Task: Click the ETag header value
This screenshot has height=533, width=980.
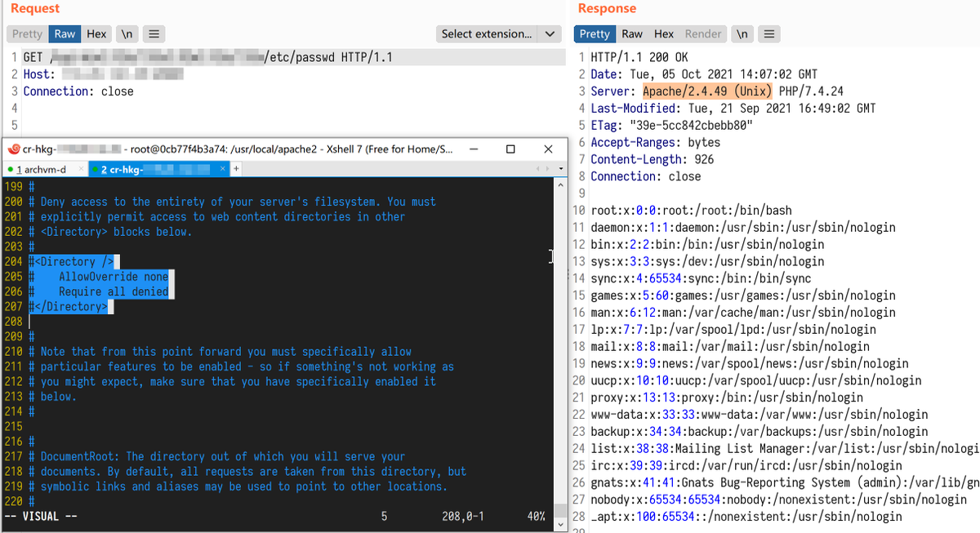Action: click(x=691, y=125)
